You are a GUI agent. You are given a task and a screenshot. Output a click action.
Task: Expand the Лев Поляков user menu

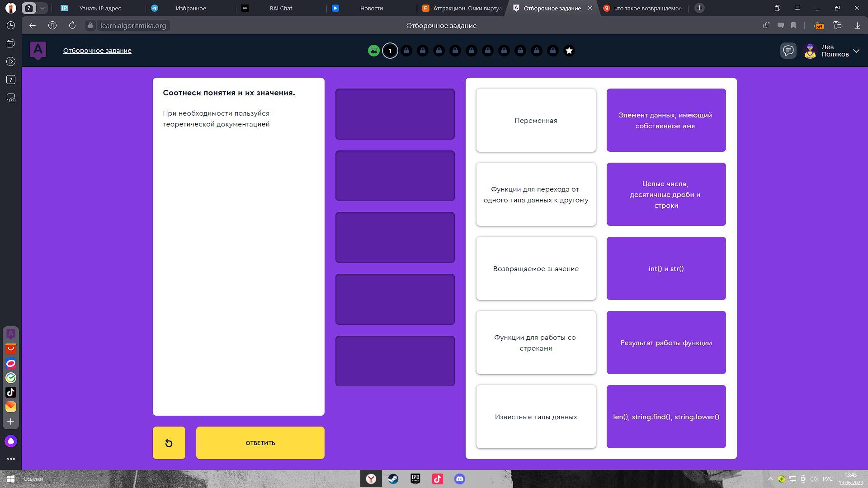[x=856, y=51]
